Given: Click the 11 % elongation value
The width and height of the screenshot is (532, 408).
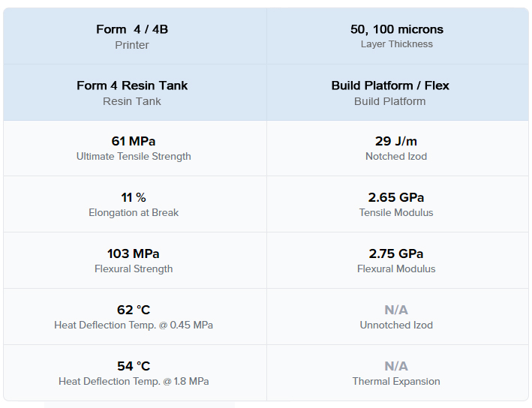Looking at the screenshot, I should [x=134, y=197].
